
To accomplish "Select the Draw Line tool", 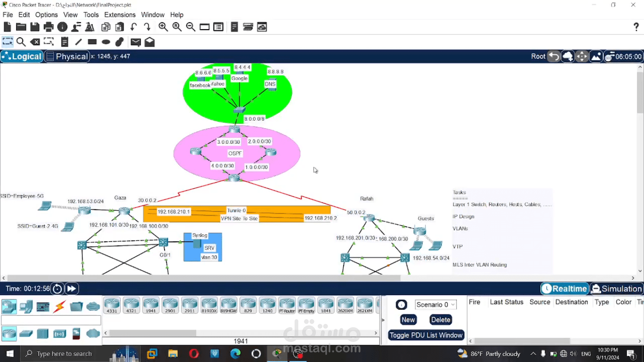I will (x=78, y=42).
